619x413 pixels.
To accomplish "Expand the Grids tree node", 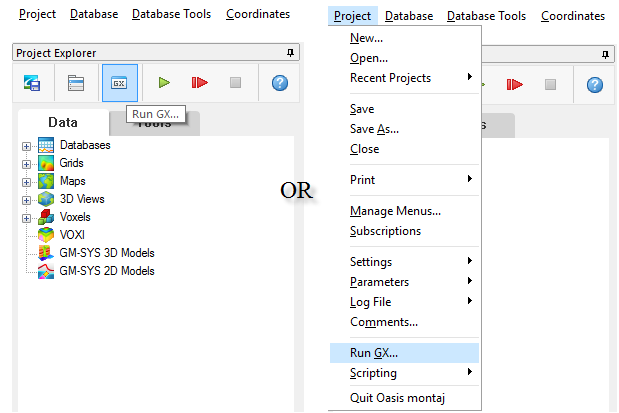I will (26, 164).
